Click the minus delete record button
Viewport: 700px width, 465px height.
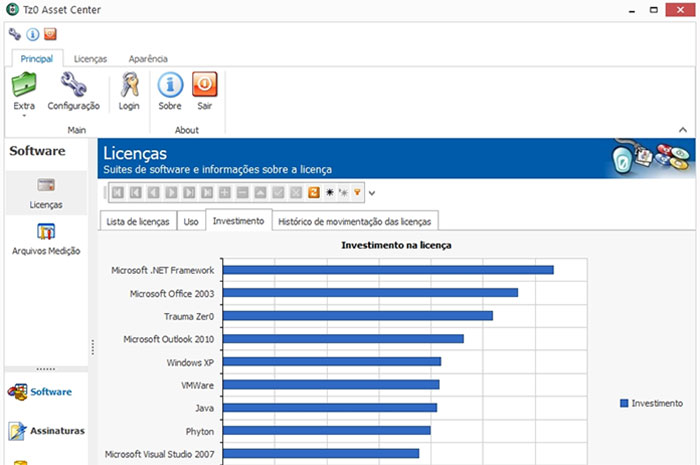pyautogui.click(x=242, y=193)
